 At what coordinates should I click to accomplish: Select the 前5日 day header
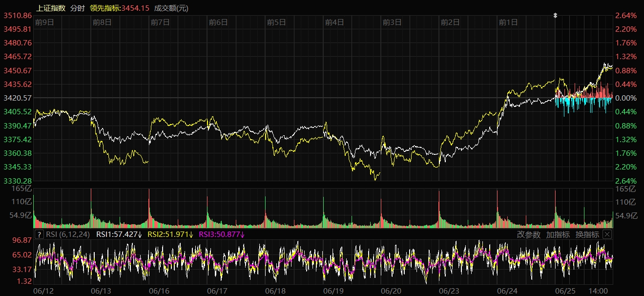coord(276,22)
